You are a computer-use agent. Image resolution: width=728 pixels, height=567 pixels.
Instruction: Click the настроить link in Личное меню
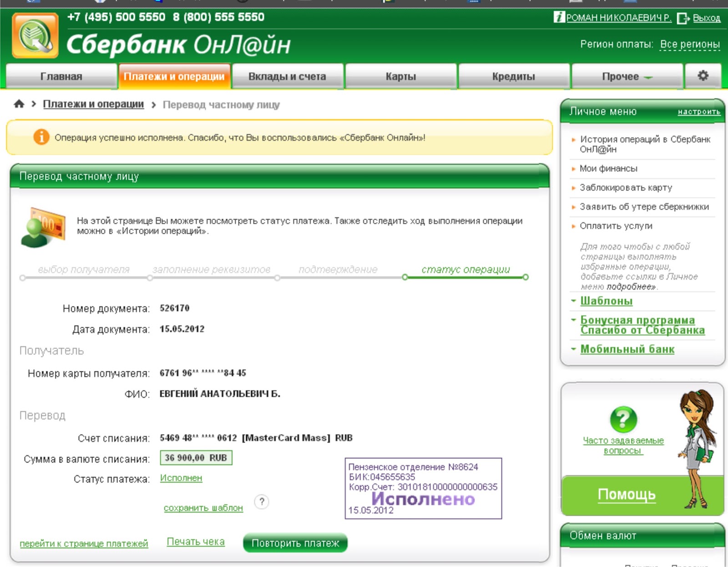point(699,112)
